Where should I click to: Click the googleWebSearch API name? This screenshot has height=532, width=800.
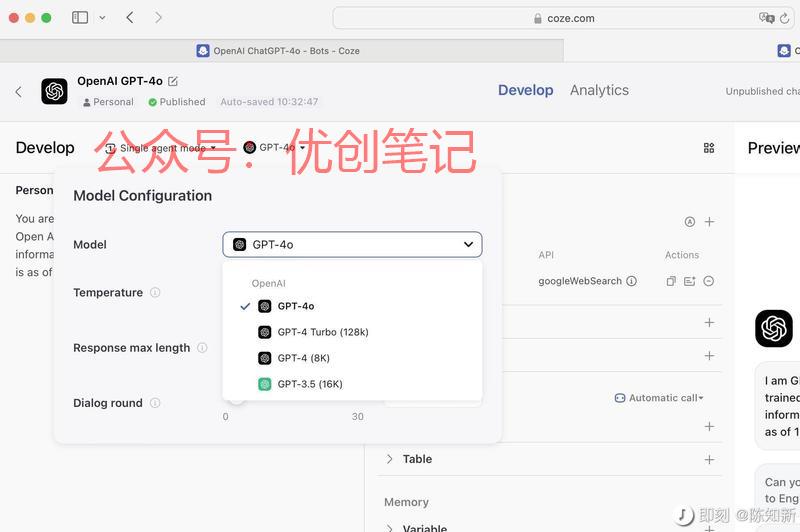(x=580, y=281)
